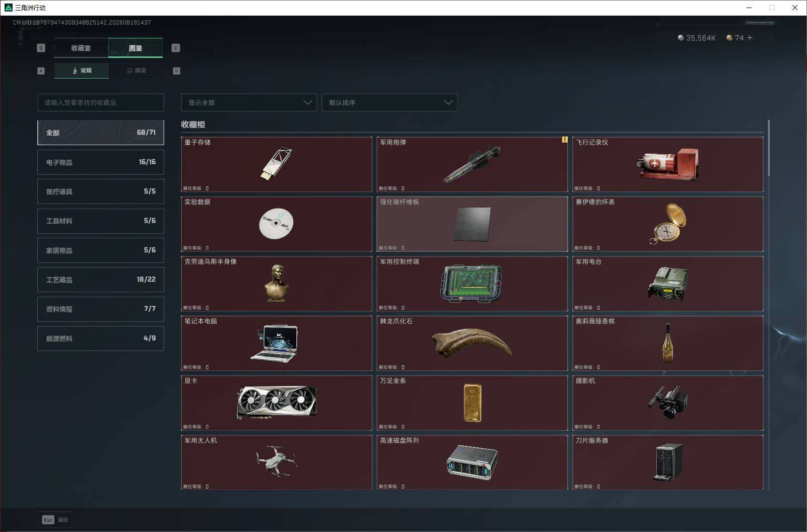Image resolution: width=807 pixels, height=532 pixels.
Task: Expand the 显示全部 filter dropdown
Action: (x=249, y=102)
